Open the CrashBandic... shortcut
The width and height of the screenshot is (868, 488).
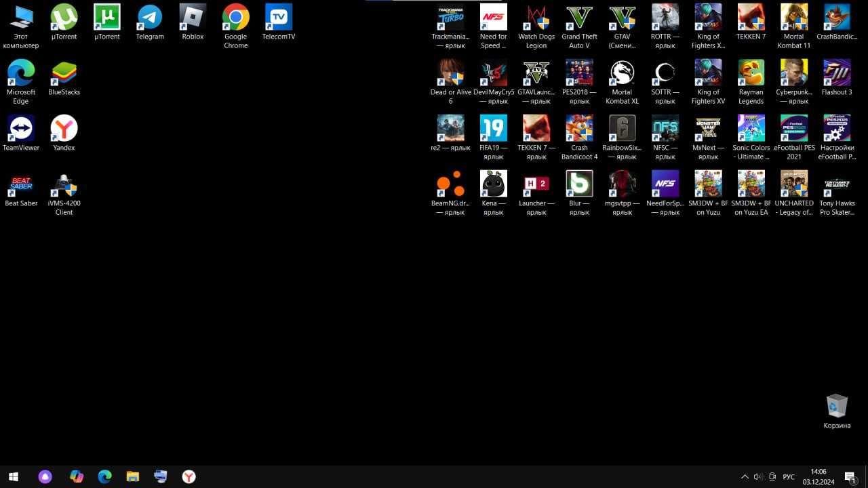837,23
